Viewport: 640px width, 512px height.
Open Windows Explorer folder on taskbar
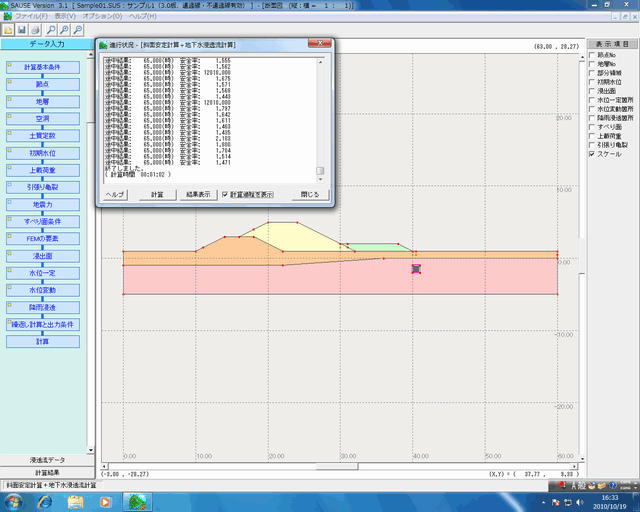click(x=76, y=501)
